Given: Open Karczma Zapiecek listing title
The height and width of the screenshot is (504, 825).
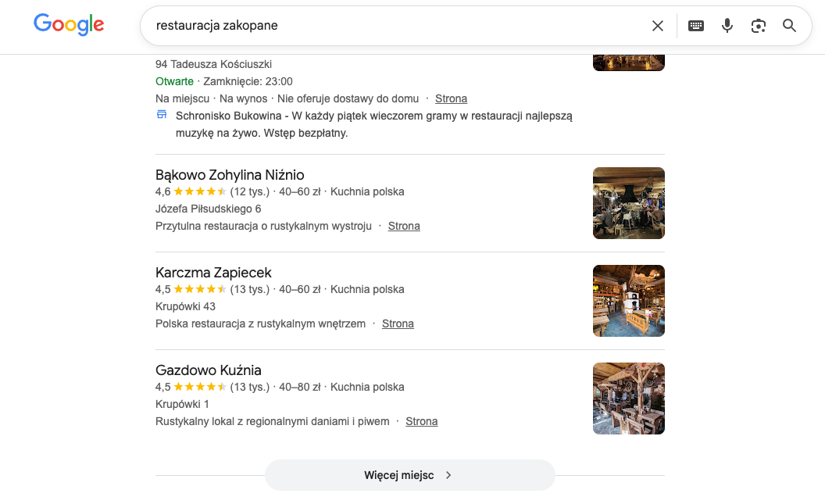Looking at the screenshot, I should pos(213,273).
